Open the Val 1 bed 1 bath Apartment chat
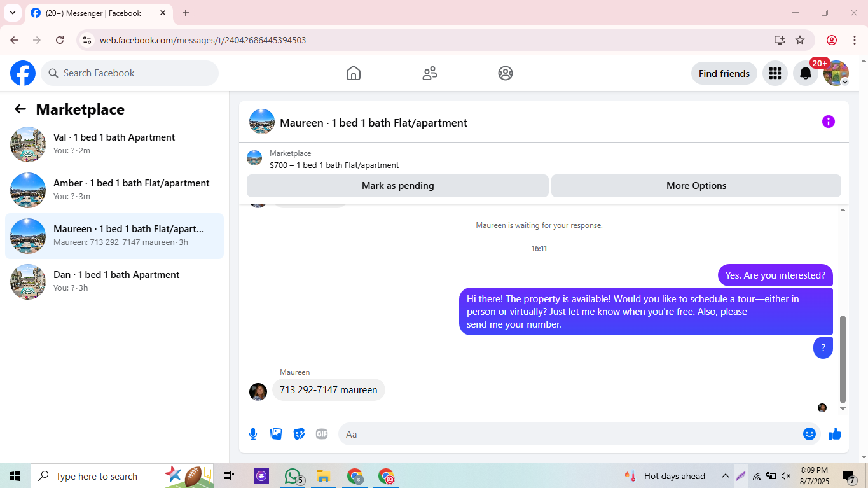The image size is (868, 488). click(114, 144)
